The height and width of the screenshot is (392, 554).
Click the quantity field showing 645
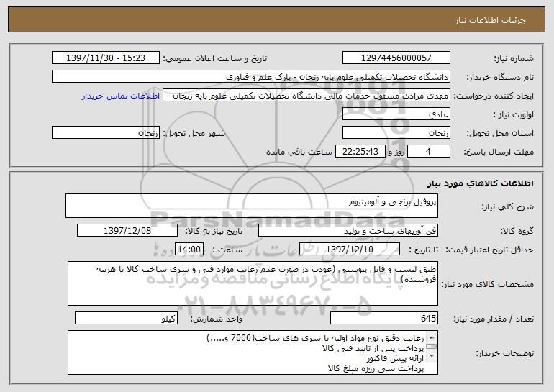(384, 318)
